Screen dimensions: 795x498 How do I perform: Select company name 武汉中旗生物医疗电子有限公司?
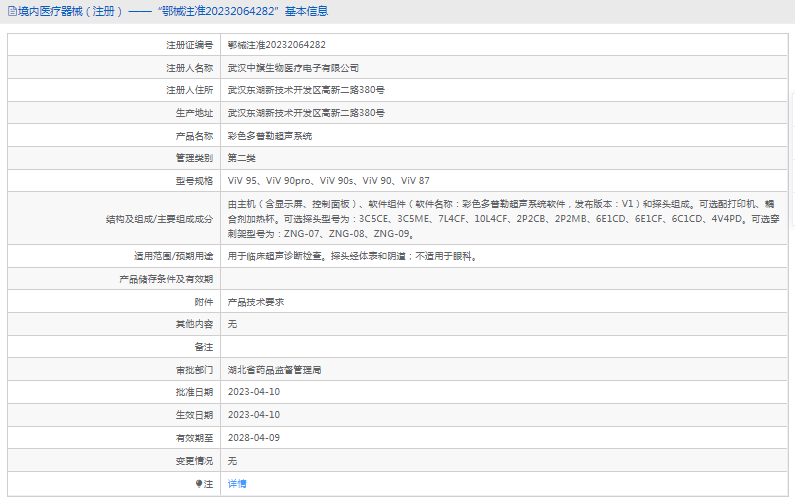click(294, 68)
